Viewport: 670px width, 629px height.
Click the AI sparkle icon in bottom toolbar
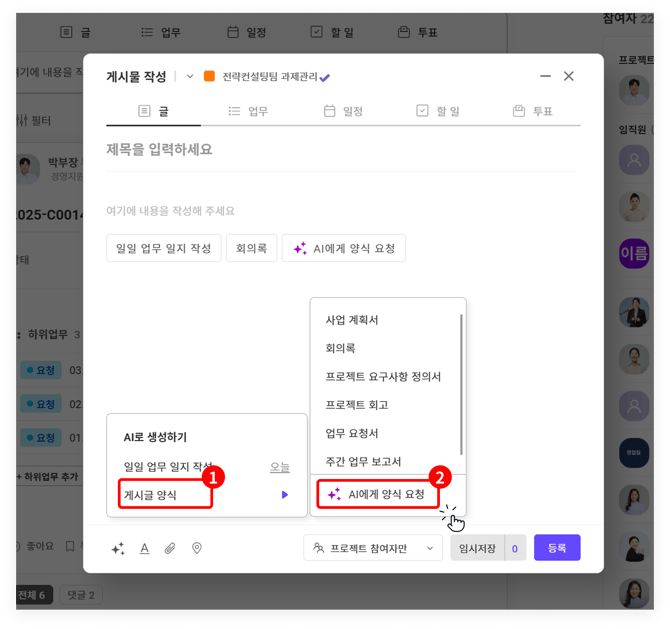pyautogui.click(x=118, y=548)
